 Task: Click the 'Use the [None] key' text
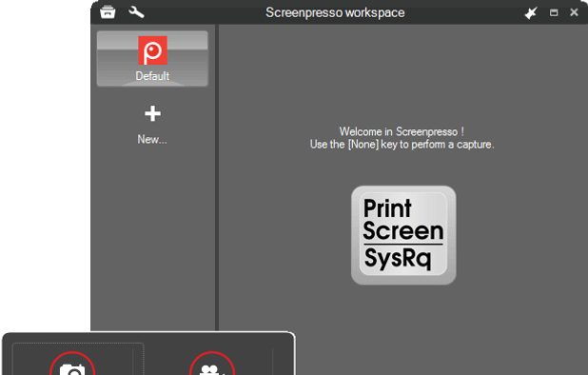click(x=402, y=145)
